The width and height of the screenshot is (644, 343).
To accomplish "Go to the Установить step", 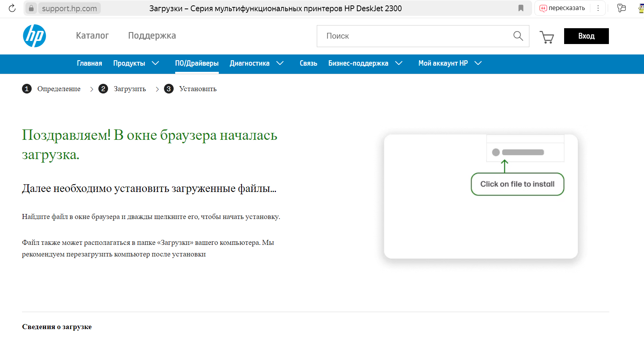I will coord(198,89).
